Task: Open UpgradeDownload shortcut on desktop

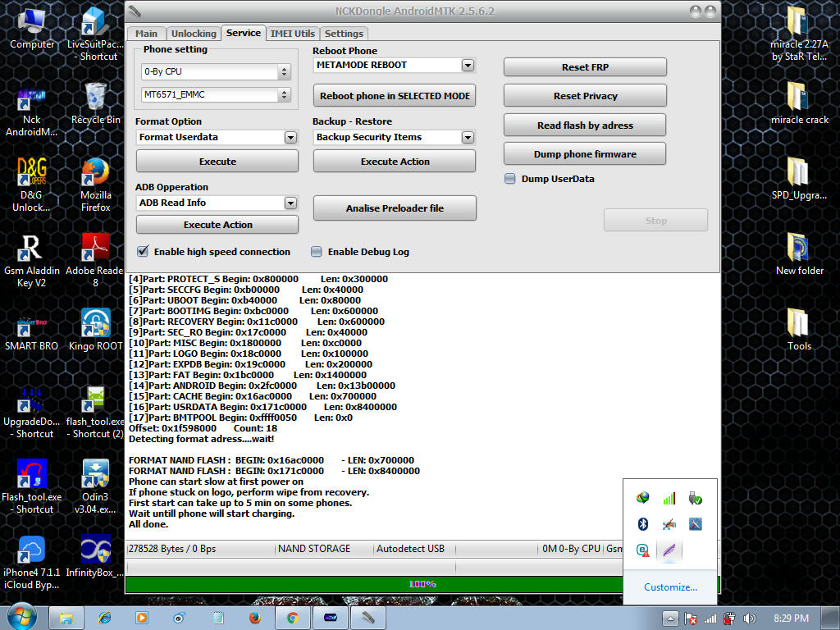Action: (31, 413)
